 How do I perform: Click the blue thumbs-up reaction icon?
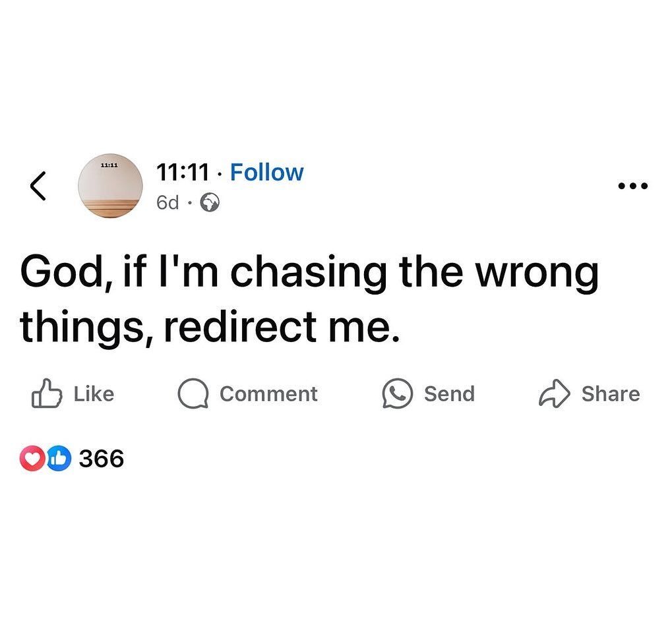(x=59, y=458)
